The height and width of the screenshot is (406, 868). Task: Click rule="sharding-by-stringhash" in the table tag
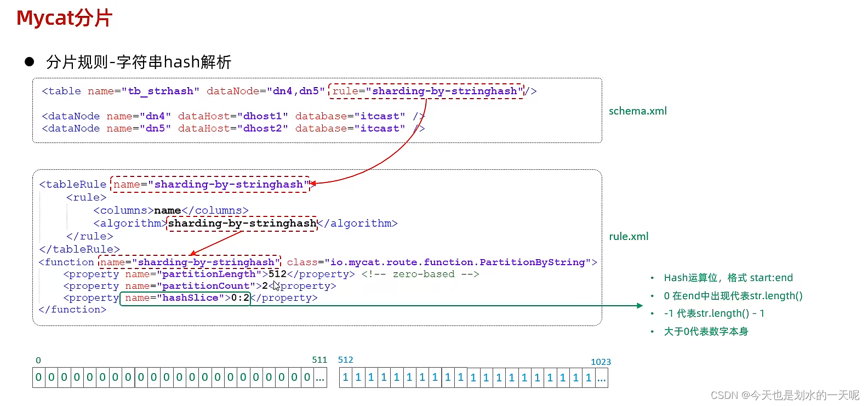tap(427, 91)
